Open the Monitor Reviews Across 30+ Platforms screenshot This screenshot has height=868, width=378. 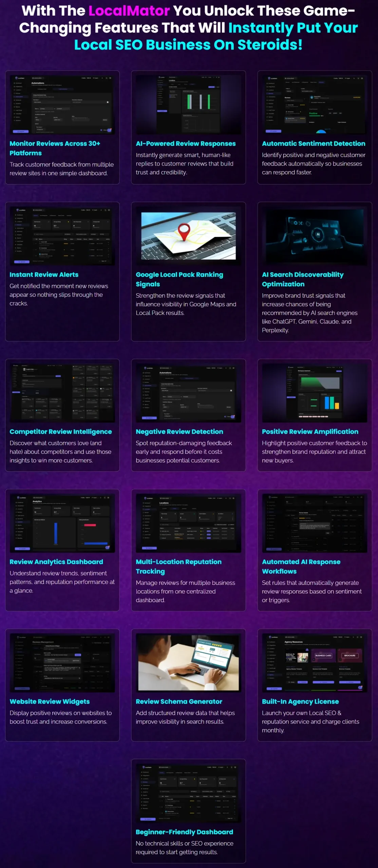tap(62, 104)
